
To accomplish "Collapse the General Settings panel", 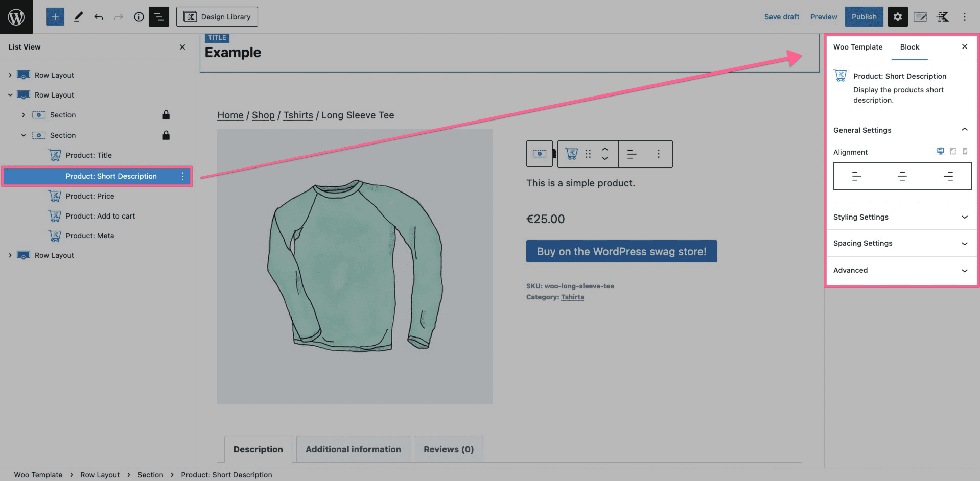I will pyautogui.click(x=902, y=130).
